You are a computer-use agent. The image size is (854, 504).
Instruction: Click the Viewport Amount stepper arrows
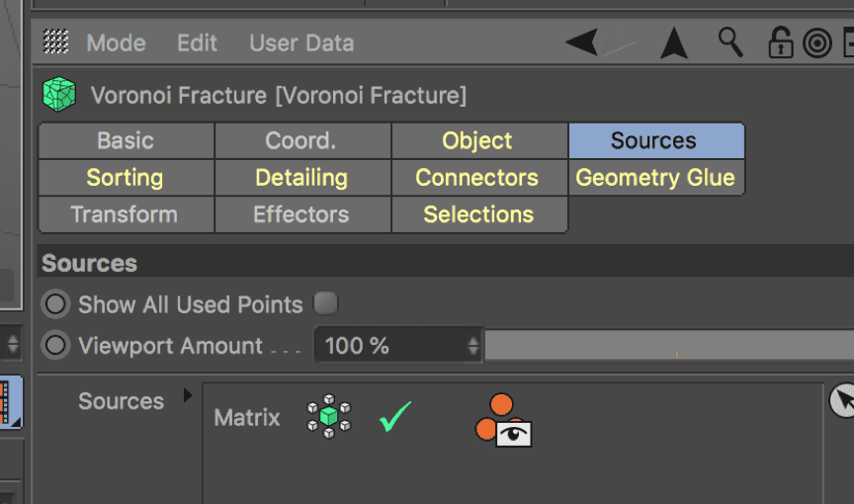click(473, 346)
